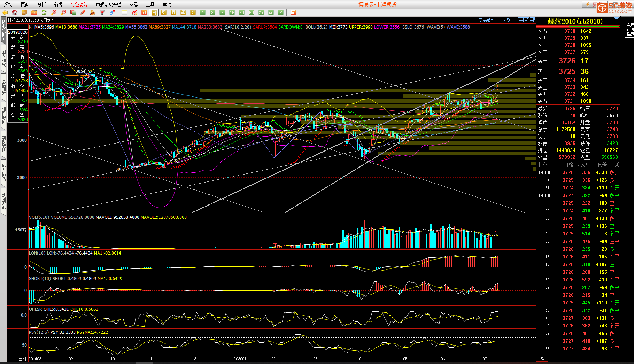
Task: Click the right arrow chart navigation button
Action: tap(527, 20)
